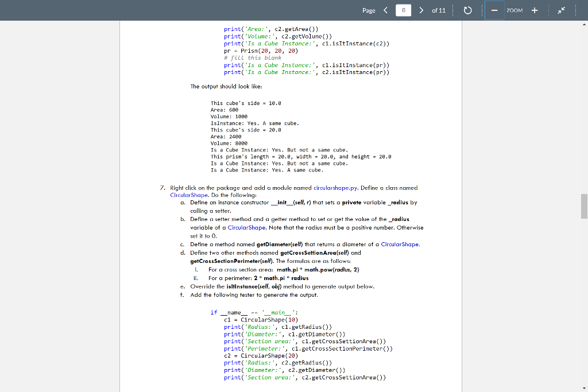
Task: Click the question number '7.' marker
Action: [x=163, y=188]
